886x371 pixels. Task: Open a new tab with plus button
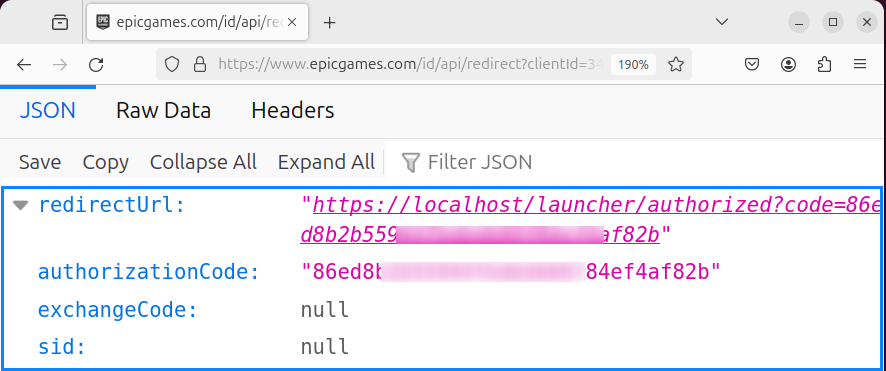point(329,23)
